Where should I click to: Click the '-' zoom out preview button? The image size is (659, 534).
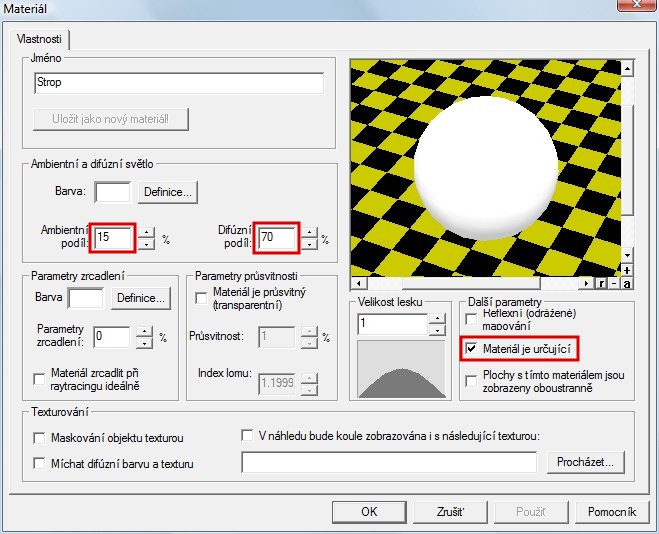[614, 284]
